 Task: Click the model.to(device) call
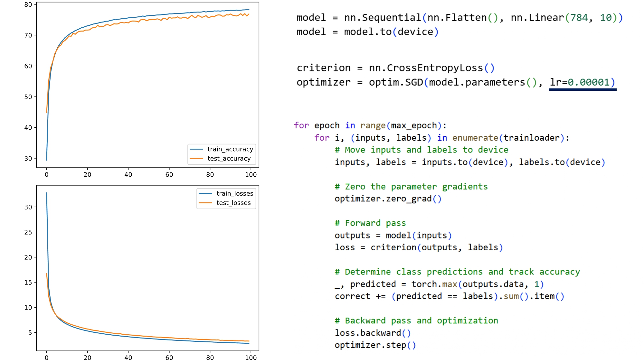point(391,32)
